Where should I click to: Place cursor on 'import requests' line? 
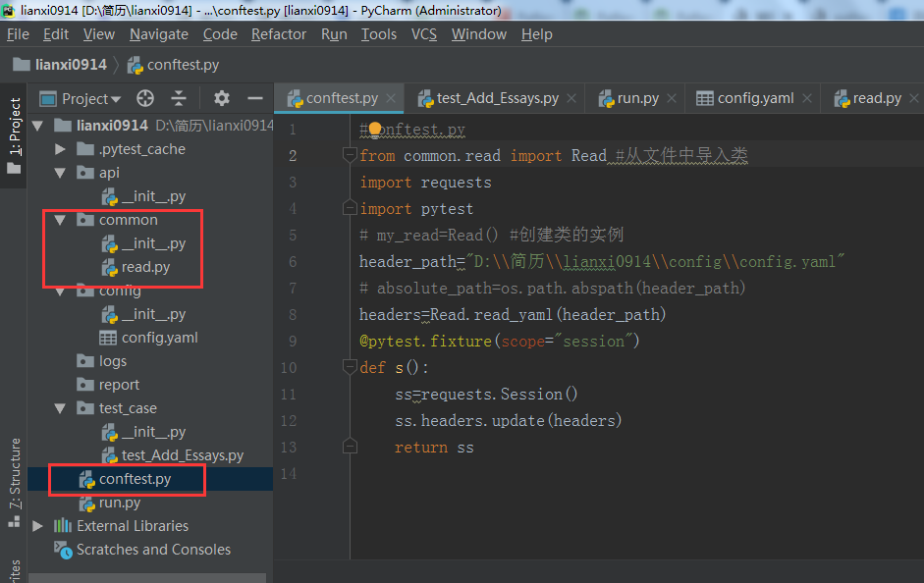pos(425,182)
